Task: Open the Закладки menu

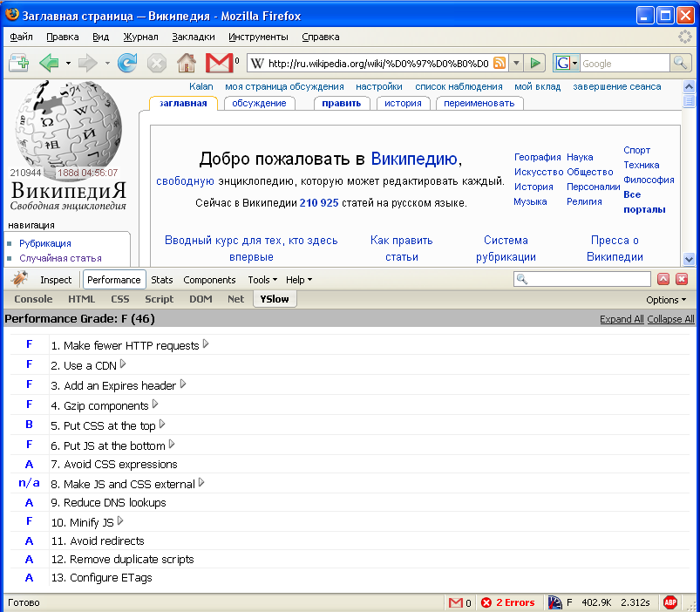Action: pyautogui.click(x=194, y=37)
